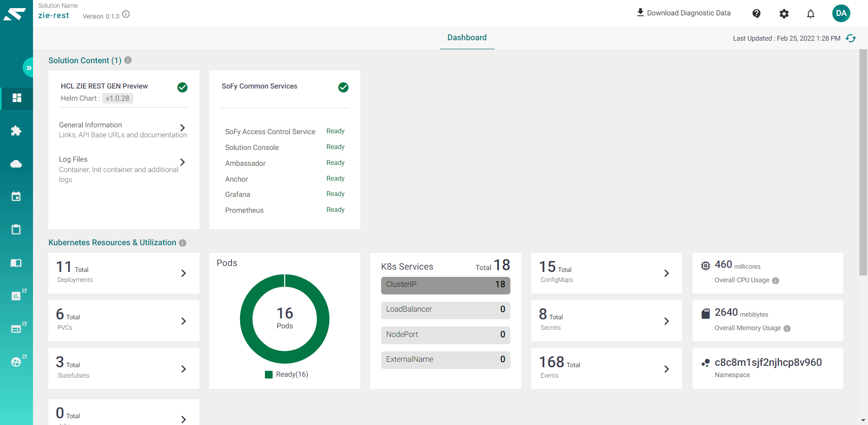Click Solution Console service entry
This screenshot has height=425, width=868.
pyautogui.click(x=252, y=148)
